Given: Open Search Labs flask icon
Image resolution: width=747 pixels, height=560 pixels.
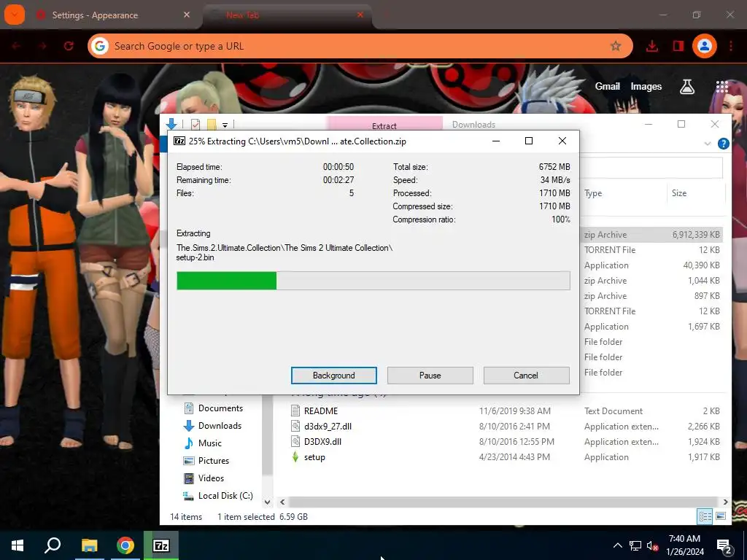Looking at the screenshot, I should coord(686,86).
